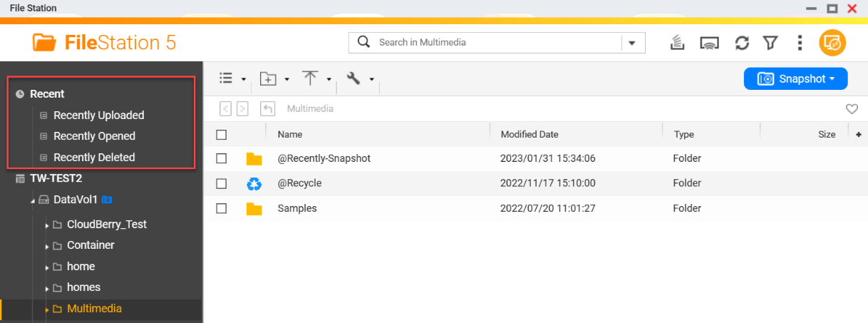Click the FileStation 5 folder logo
Screen dimensions: 868x323
pyautogui.click(x=44, y=42)
